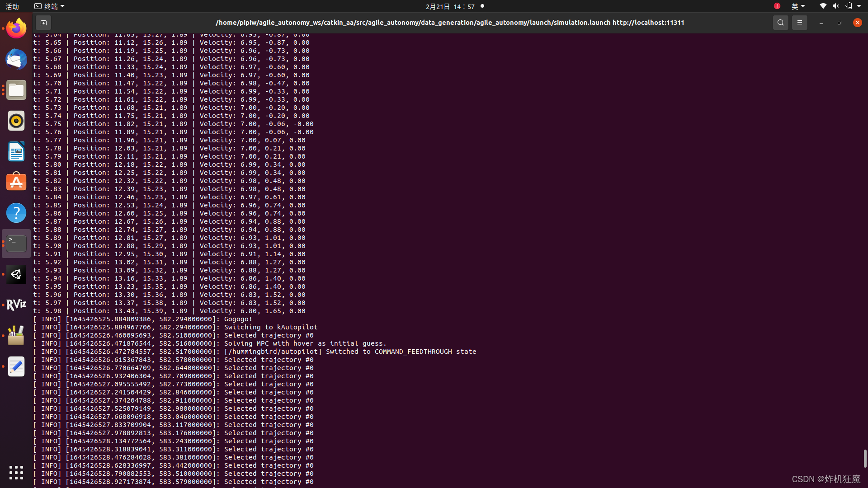
Task: Minimize the terminal window
Action: (x=821, y=23)
